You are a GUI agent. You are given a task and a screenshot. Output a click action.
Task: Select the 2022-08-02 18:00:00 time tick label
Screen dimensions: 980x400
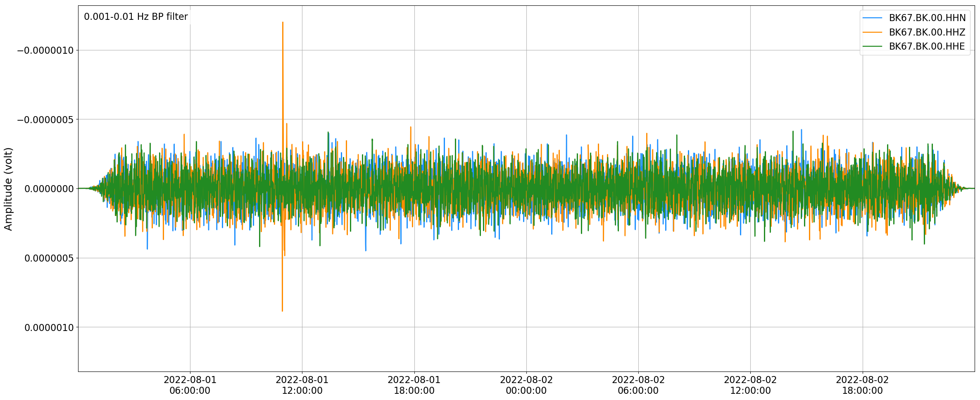[863, 385]
